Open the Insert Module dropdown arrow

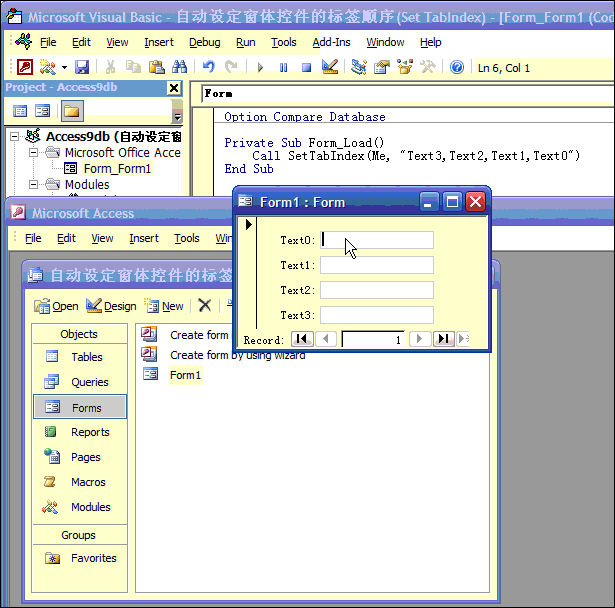click(64, 67)
